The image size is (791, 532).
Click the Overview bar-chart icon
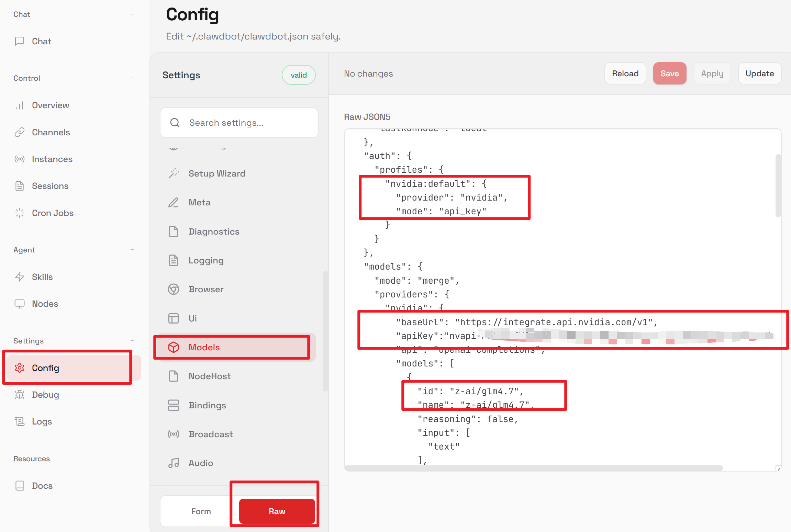pos(20,105)
